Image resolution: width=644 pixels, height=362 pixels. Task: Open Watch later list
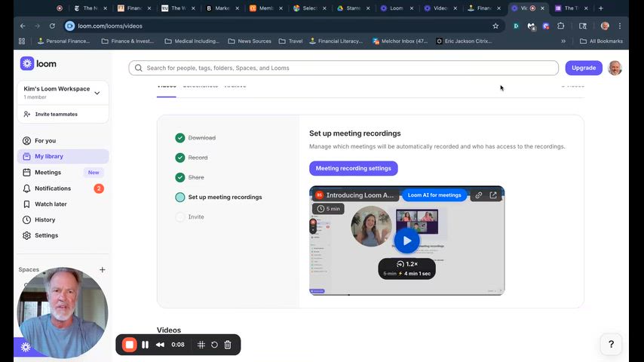coord(63,204)
